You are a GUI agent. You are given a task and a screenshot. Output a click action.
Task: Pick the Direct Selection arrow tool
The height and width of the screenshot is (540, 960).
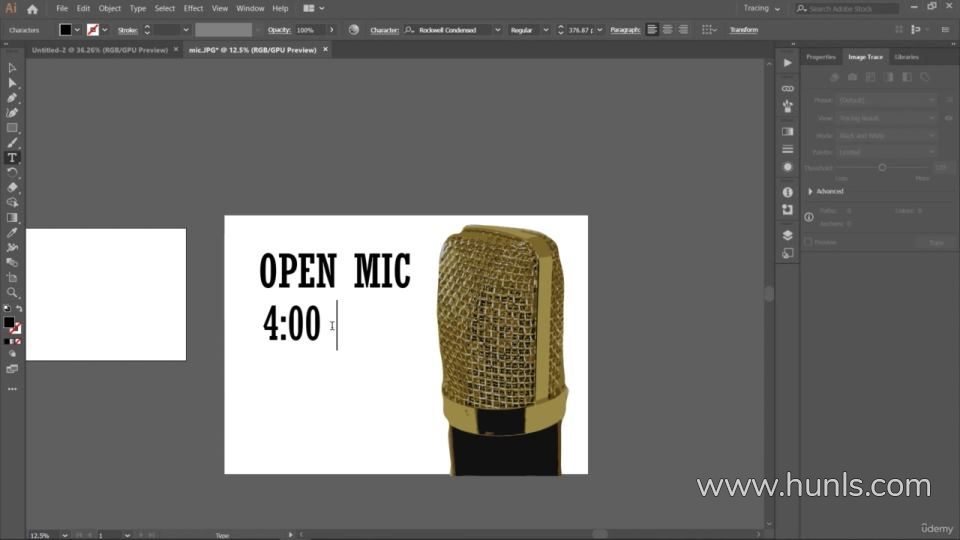(x=12, y=83)
